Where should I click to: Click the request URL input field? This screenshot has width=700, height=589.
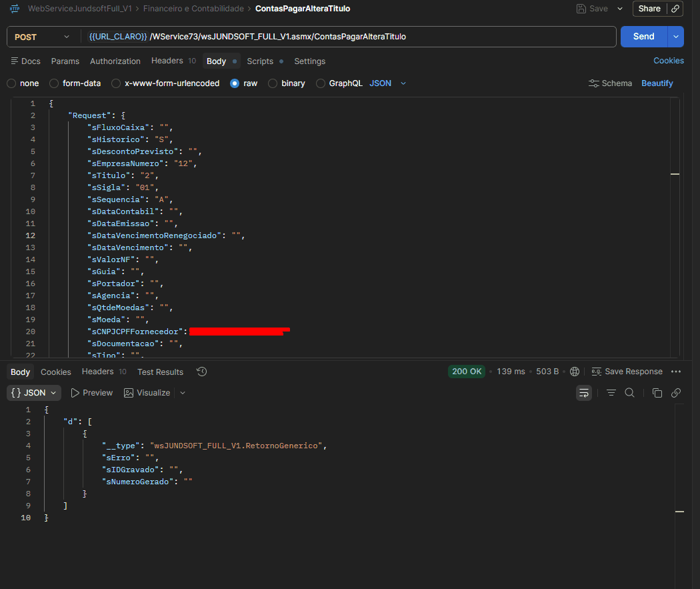pyautogui.click(x=348, y=37)
